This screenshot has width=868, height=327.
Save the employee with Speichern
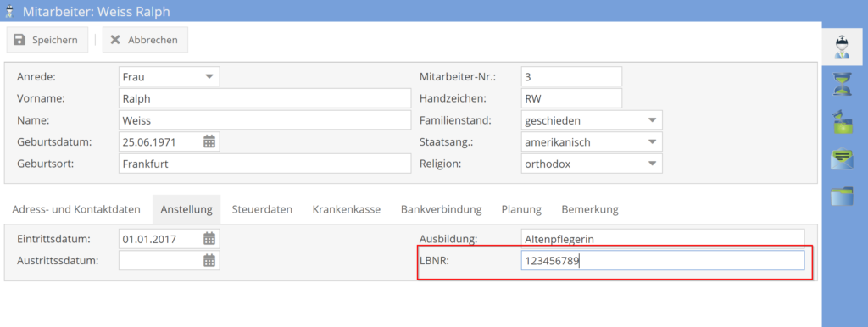tap(47, 40)
